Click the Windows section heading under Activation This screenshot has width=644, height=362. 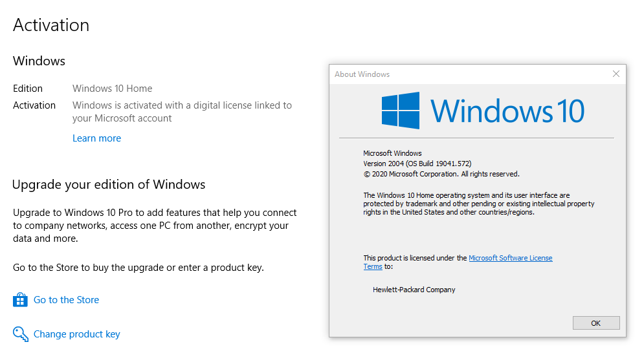tap(39, 61)
